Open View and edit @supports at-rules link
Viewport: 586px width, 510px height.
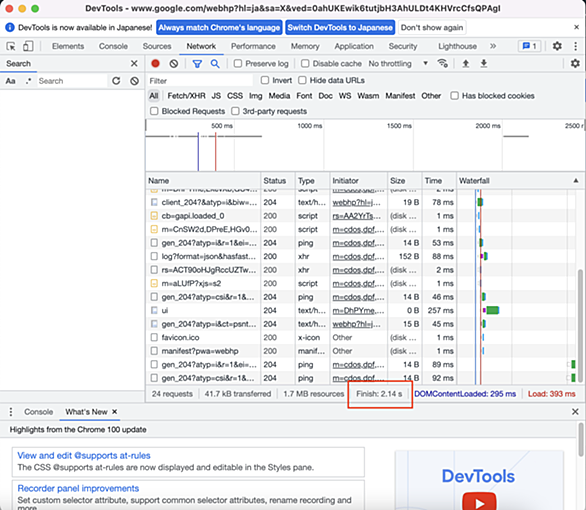tap(84, 455)
